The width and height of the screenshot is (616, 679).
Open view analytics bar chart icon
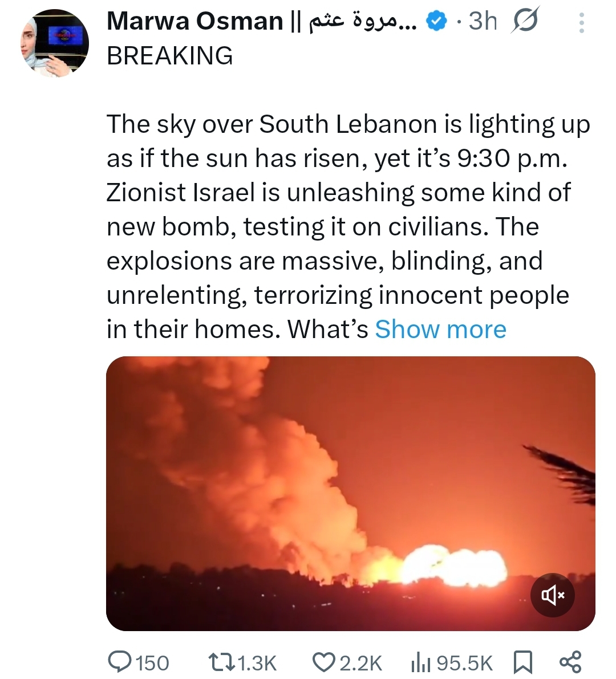421,662
